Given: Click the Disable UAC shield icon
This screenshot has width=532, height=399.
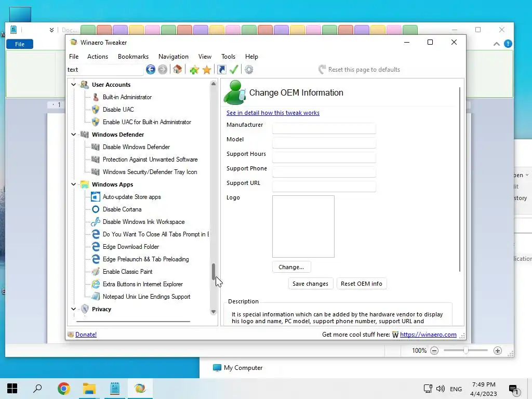Looking at the screenshot, I should point(96,110).
